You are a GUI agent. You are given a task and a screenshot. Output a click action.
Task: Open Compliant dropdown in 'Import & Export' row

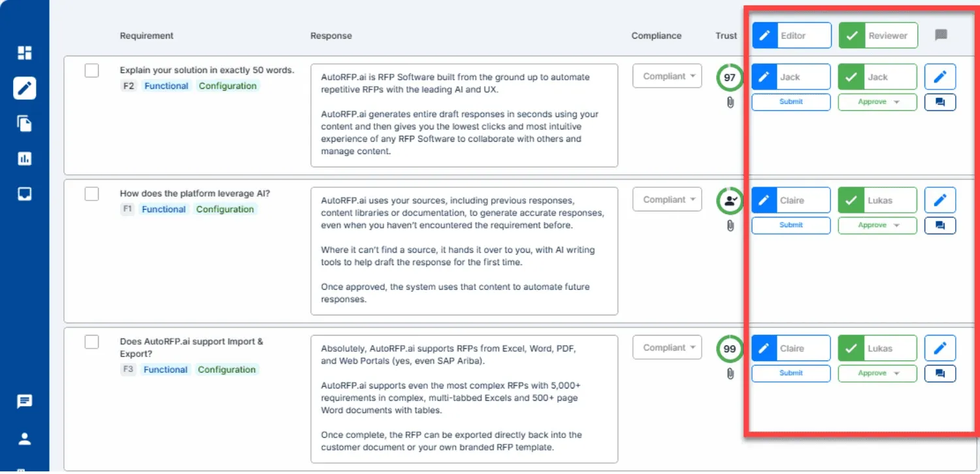tap(667, 348)
